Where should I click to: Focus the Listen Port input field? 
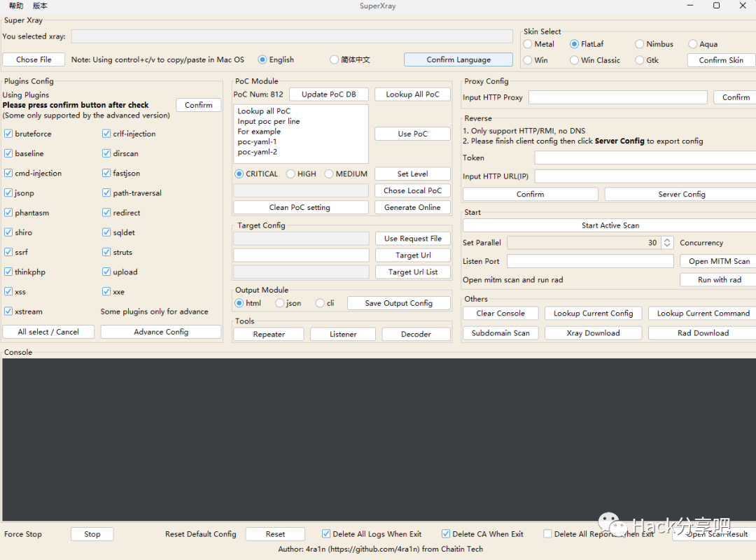click(x=590, y=261)
